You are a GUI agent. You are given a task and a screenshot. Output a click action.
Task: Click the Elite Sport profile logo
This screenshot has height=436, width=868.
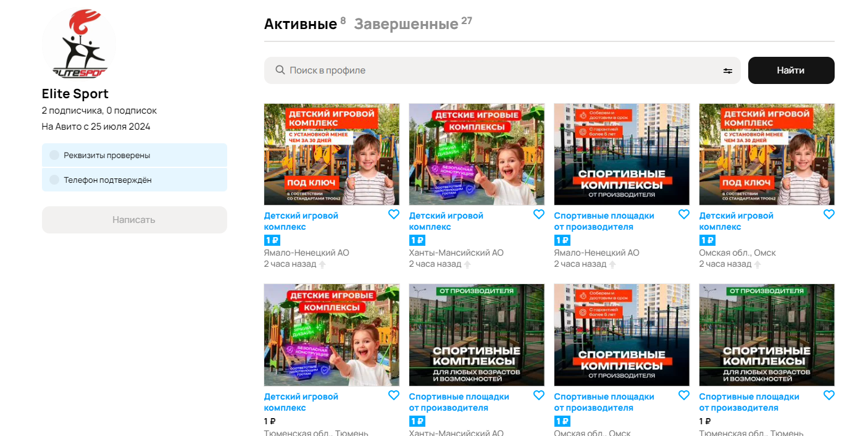tap(79, 46)
